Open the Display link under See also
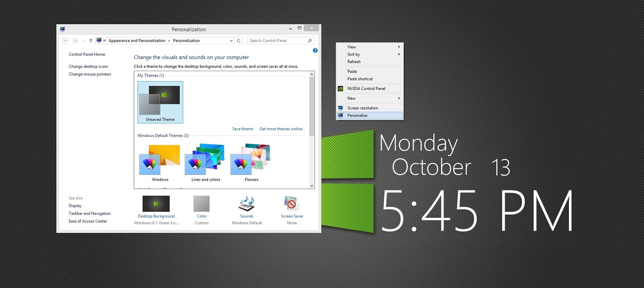644x288 pixels. (x=75, y=206)
